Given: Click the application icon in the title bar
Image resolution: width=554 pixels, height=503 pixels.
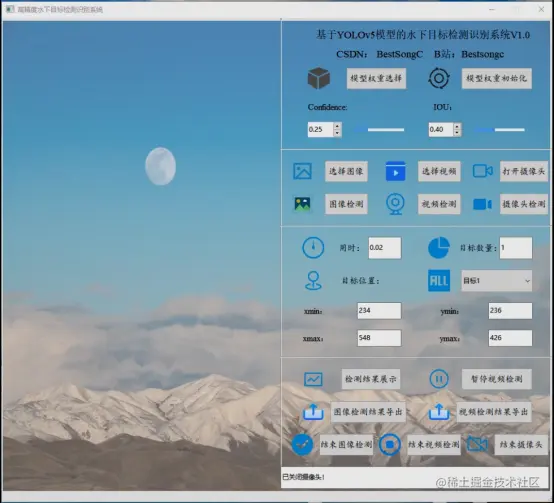Looking at the screenshot, I should pos(10,9).
